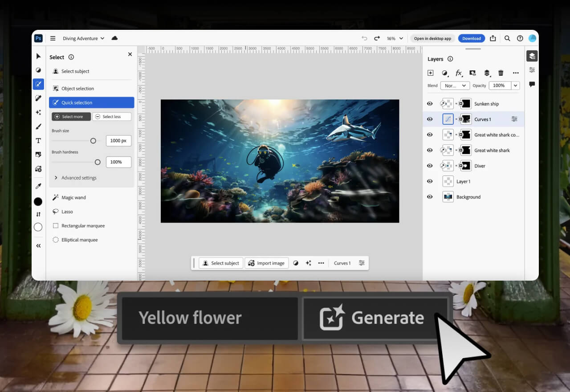The height and width of the screenshot is (392, 570).
Task: Select the Eyedropper tool
Action: [38, 186]
